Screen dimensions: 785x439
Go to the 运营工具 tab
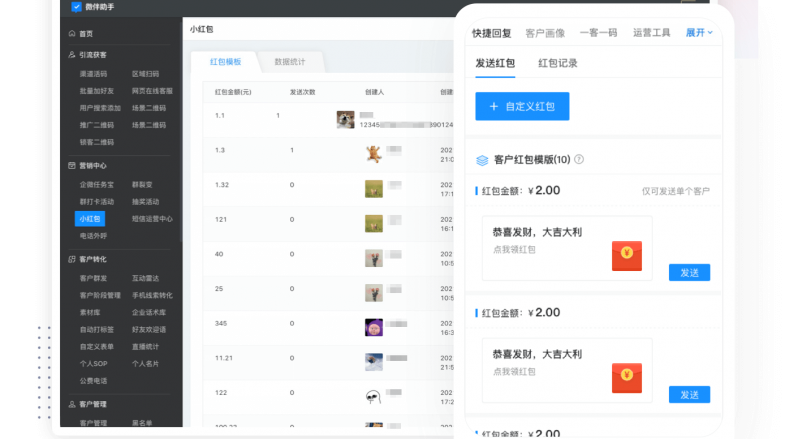tap(651, 32)
